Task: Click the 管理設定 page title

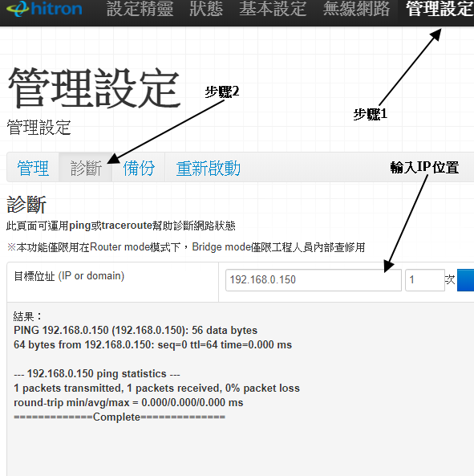Action: tap(94, 88)
